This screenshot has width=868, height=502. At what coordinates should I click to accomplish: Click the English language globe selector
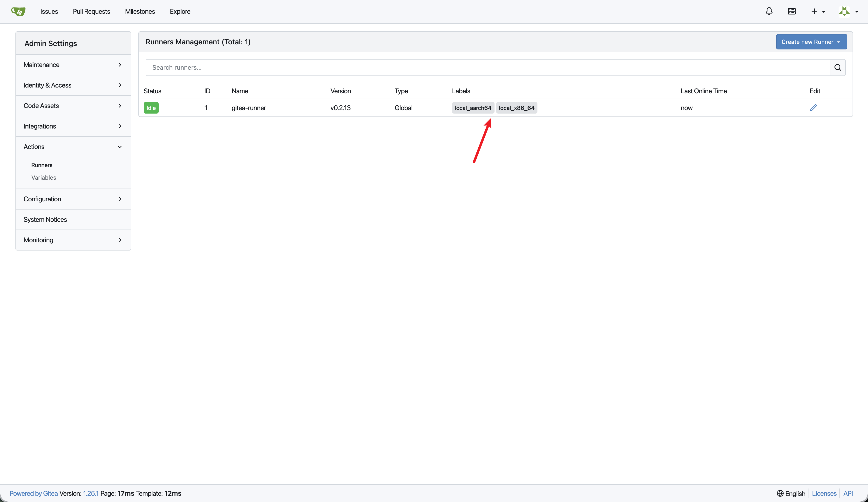[x=791, y=493]
